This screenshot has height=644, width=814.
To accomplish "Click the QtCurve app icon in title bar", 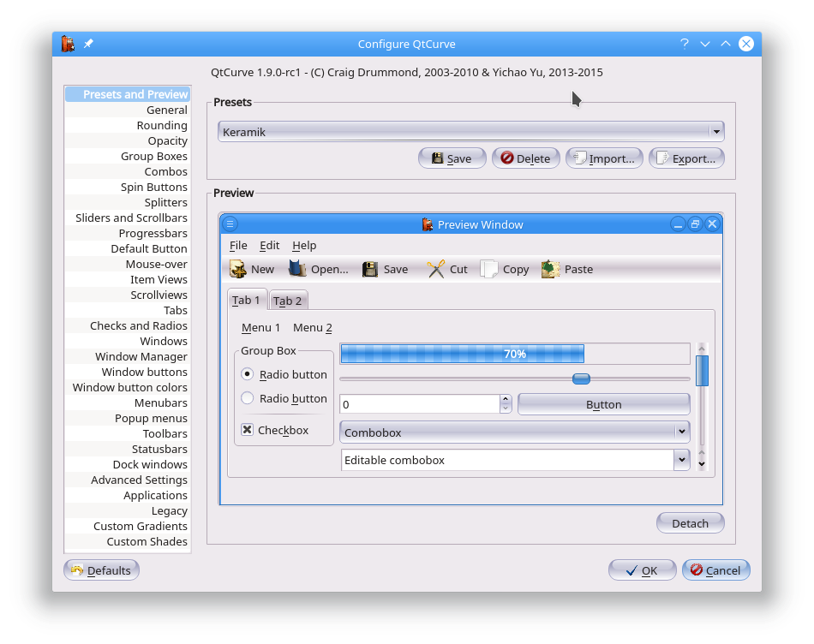I will (x=68, y=45).
